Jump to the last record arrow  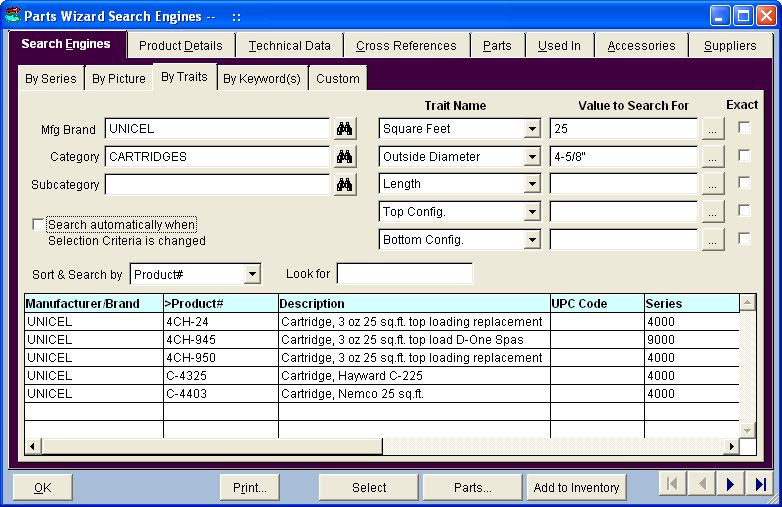click(x=760, y=484)
